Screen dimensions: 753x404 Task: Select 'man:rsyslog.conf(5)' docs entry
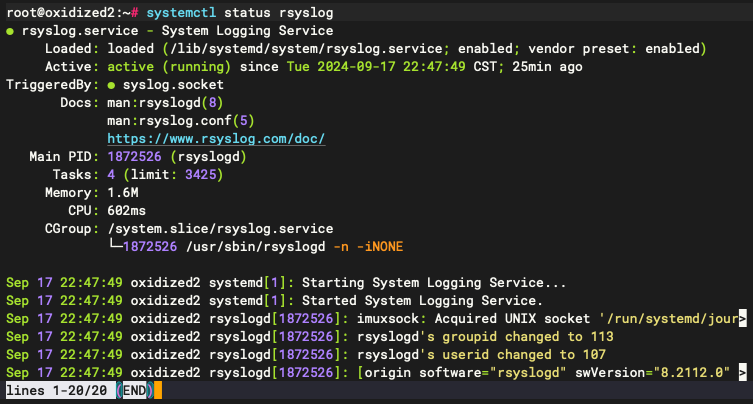pos(181,121)
